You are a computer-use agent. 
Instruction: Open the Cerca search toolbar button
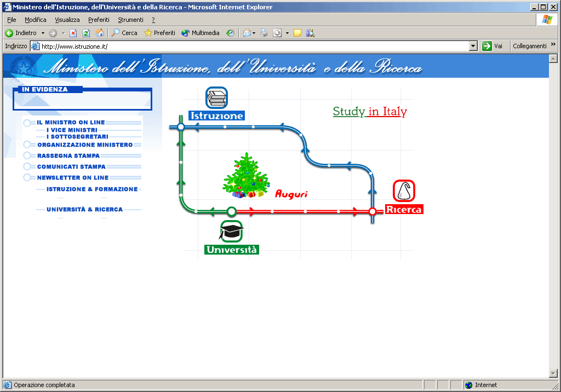click(x=124, y=33)
